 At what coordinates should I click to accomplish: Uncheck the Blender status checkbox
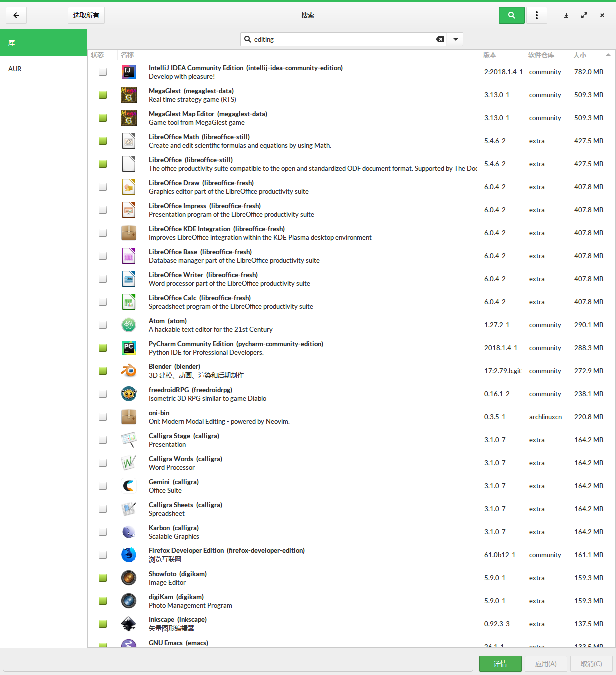click(103, 371)
